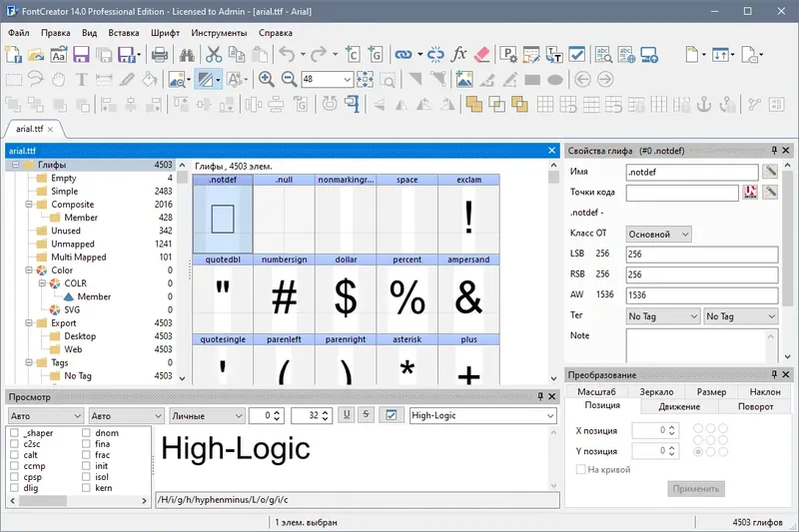Enable the ccmp feature checkbox
Screen dimensions: 799x532
[14, 466]
